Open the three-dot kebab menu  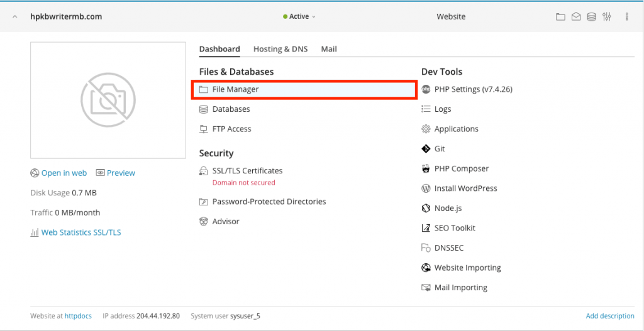point(627,17)
